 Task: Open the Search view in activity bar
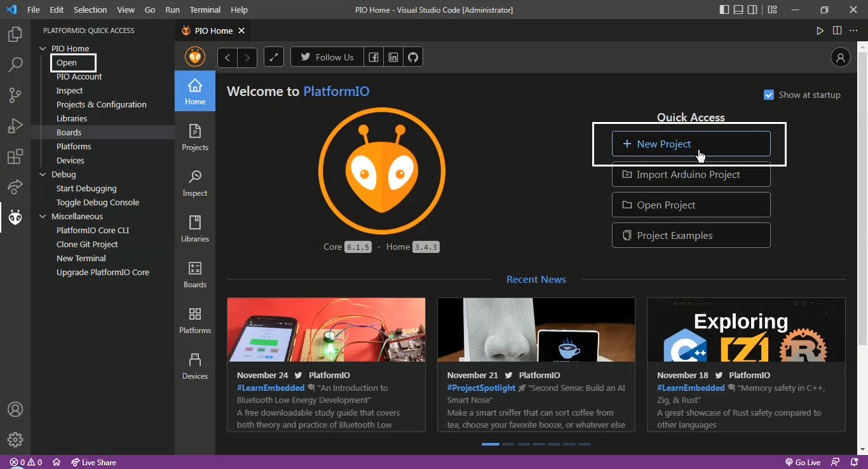tap(15, 65)
